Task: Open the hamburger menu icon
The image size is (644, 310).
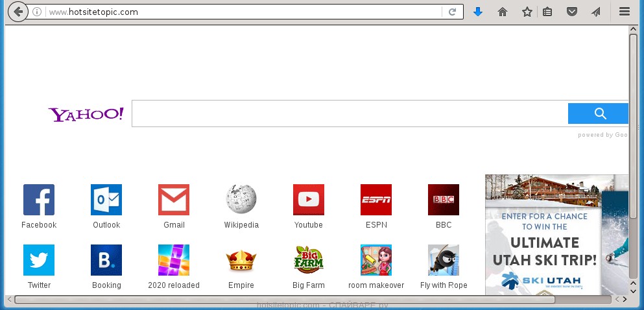Action: (624, 12)
